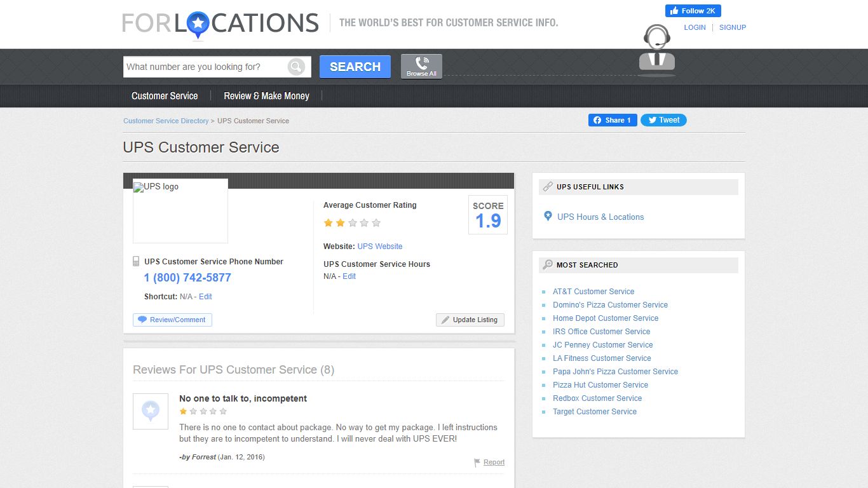The width and height of the screenshot is (868, 488).
Task: Click the map pin icon for Hours & Locations
Action: [548, 216]
